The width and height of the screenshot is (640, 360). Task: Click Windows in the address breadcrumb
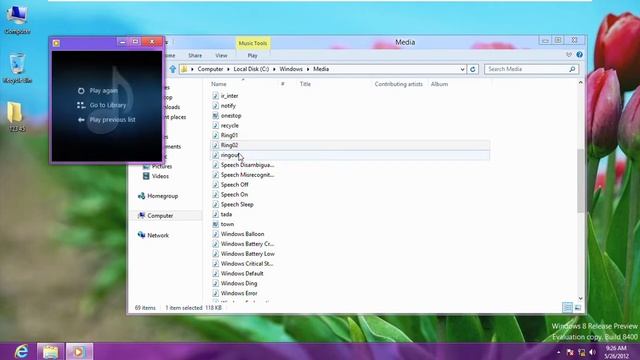pos(291,69)
